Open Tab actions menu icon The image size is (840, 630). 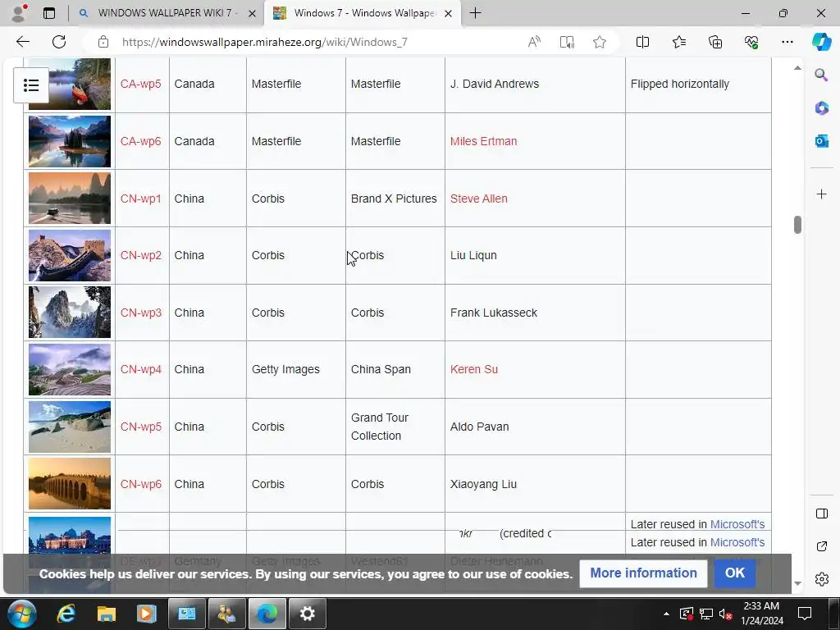(48, 13)
